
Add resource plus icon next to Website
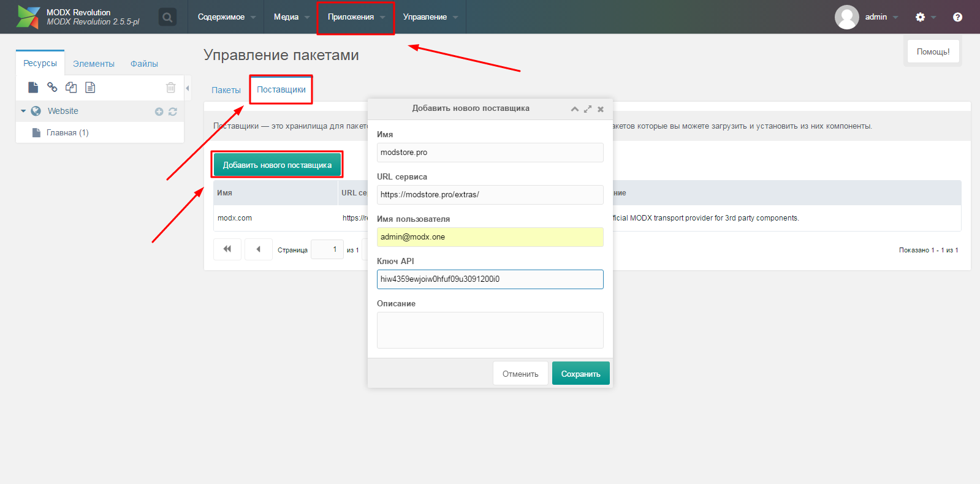tap(159, 112)
